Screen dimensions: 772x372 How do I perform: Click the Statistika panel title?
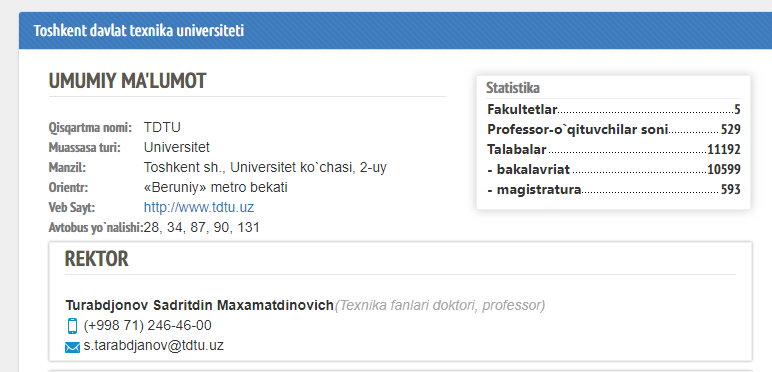pyautogui.click(x=513, y=88)
